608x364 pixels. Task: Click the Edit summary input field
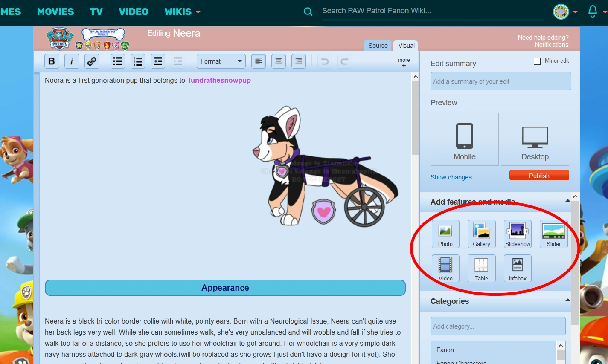pyautogui.click(x=501, y=81)
